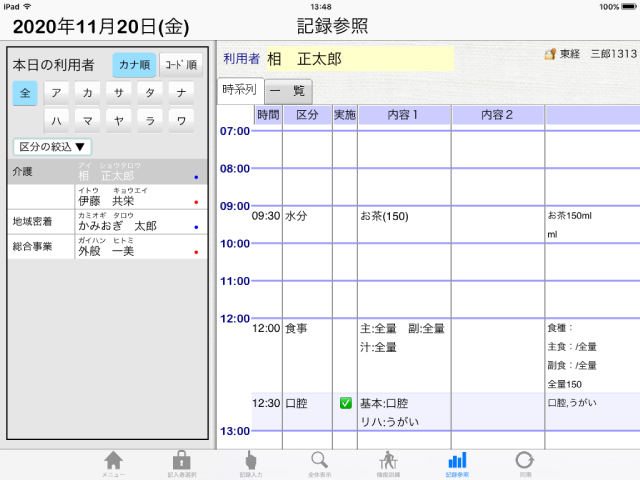This screenshot has height=480, width=640.
Task: Tap the Menu home icon
Action: (x=113, y=462)
